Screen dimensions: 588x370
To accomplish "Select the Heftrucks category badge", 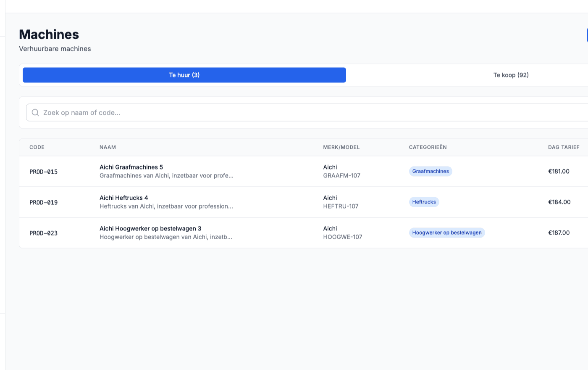I will 424,202.
